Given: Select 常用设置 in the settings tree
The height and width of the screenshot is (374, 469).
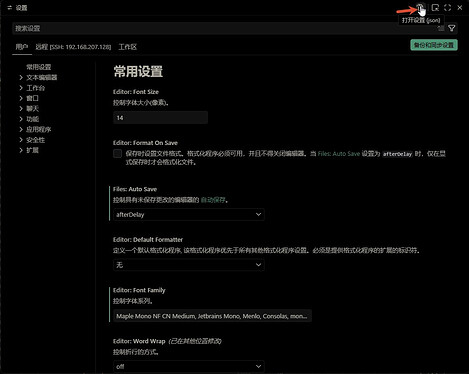Looking at the screenshot, I should pos(39,67).
